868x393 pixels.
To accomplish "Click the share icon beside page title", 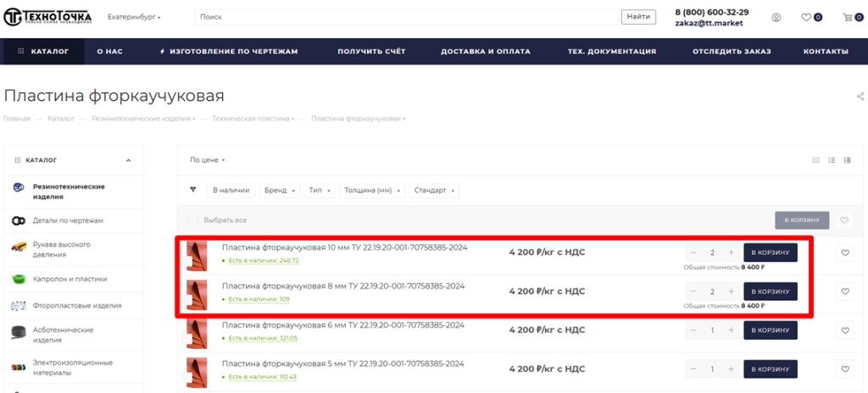I will coord(860,97).
